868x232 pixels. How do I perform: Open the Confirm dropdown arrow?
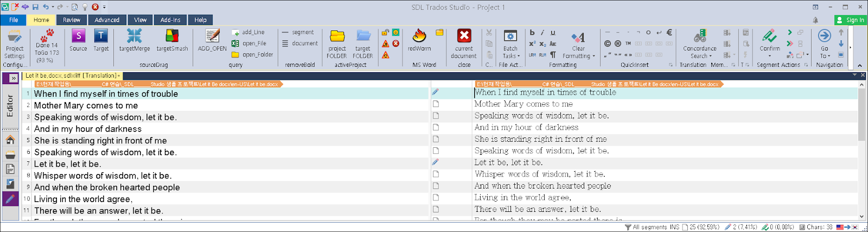[770, 55]
